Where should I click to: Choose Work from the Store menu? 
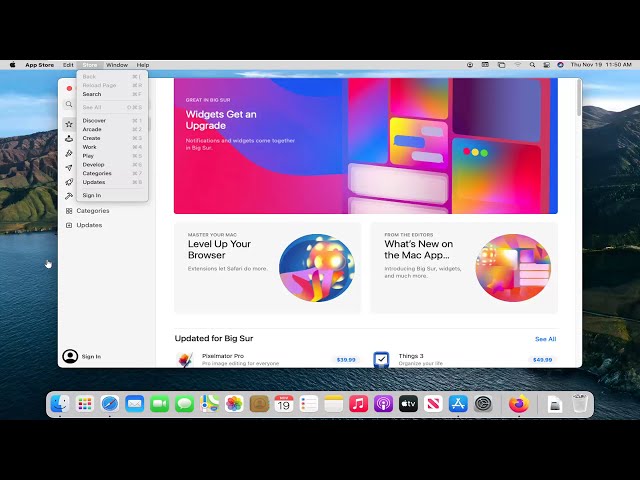112,147
